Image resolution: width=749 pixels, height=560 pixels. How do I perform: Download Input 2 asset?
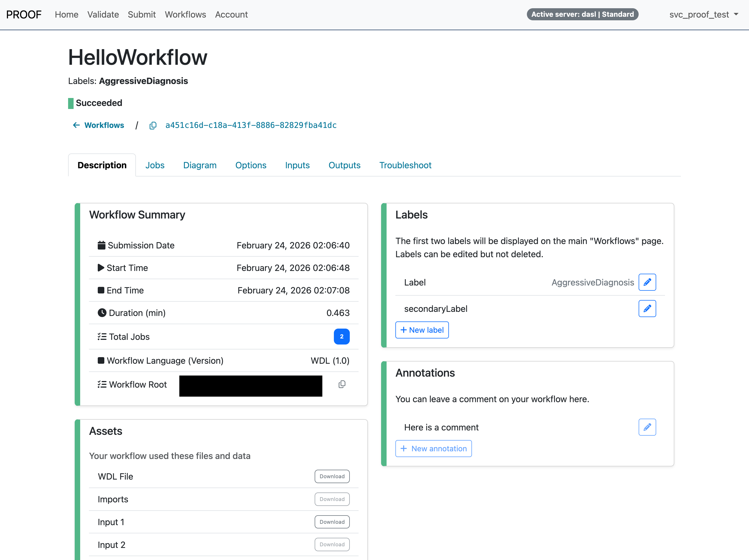pos(332,544)
